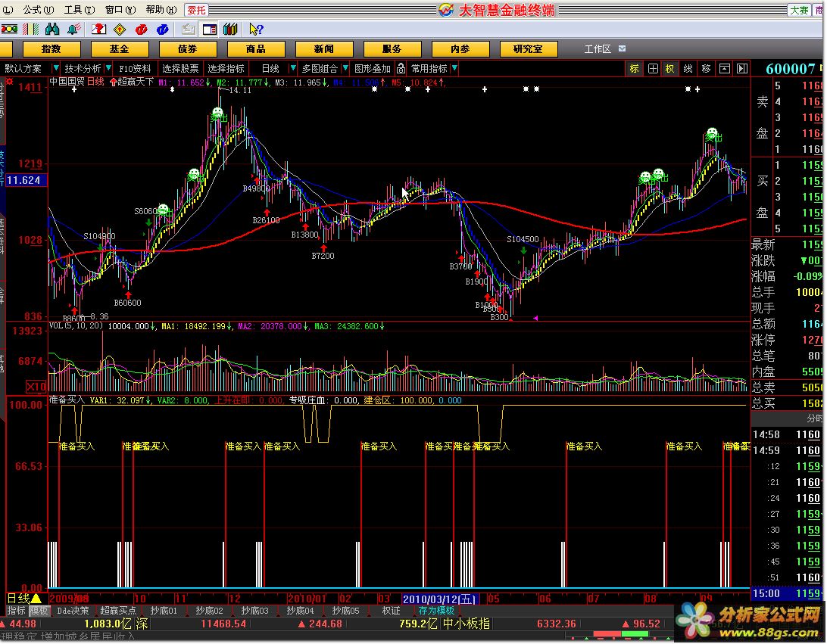Open the 工具 menu
This screenshot has height=644, width=827.
coord(79,10)
